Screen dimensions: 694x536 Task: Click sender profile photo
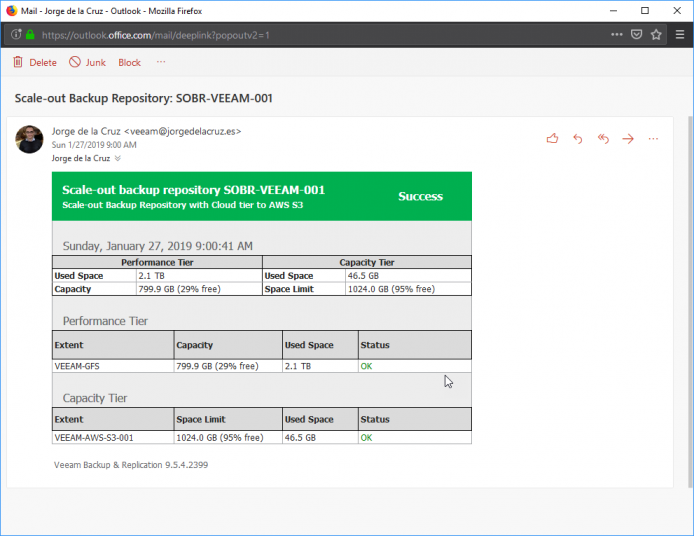tap(29, 139)
